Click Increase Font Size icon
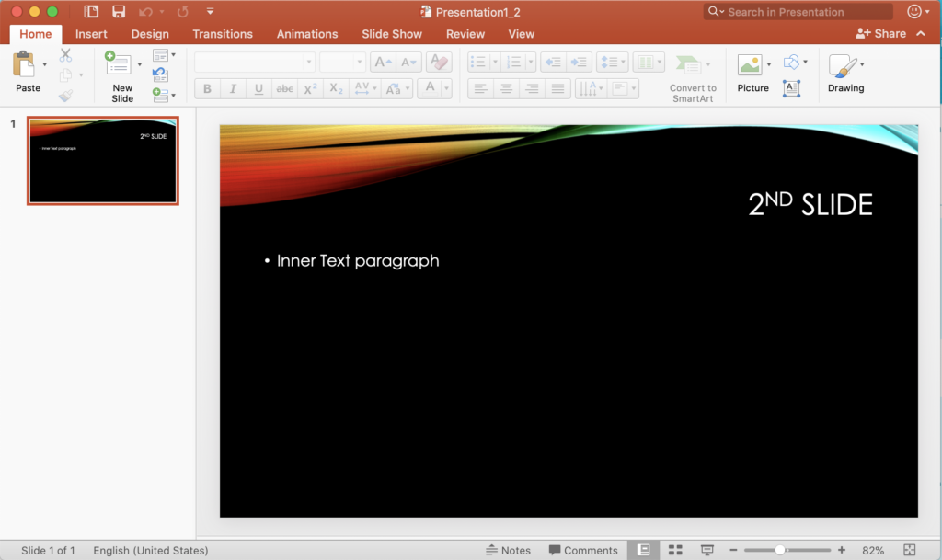The height and width of the screenshot is (560, 942). [383, 62]
